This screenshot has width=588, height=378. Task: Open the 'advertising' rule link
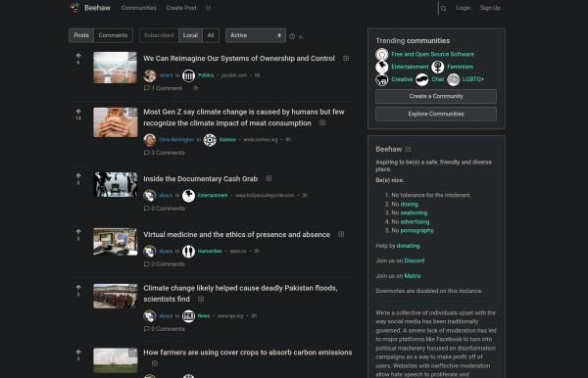(416, 221)
